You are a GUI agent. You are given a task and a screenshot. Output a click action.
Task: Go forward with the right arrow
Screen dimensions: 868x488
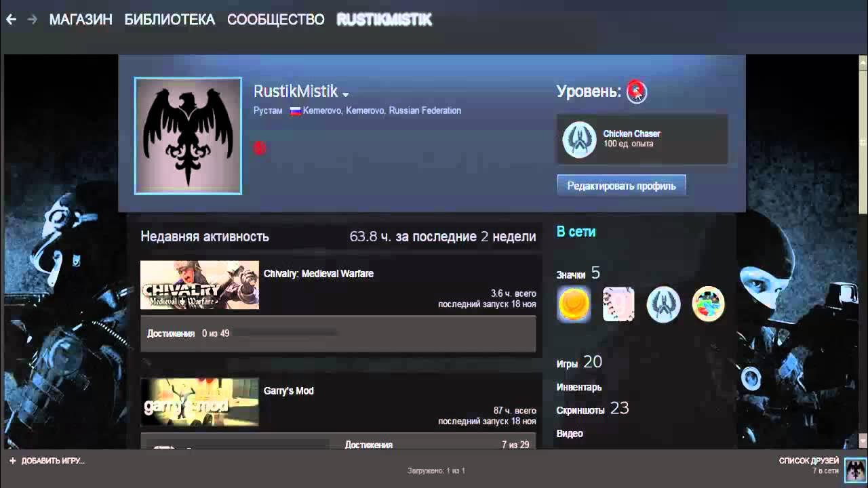[x=32, y=20]
